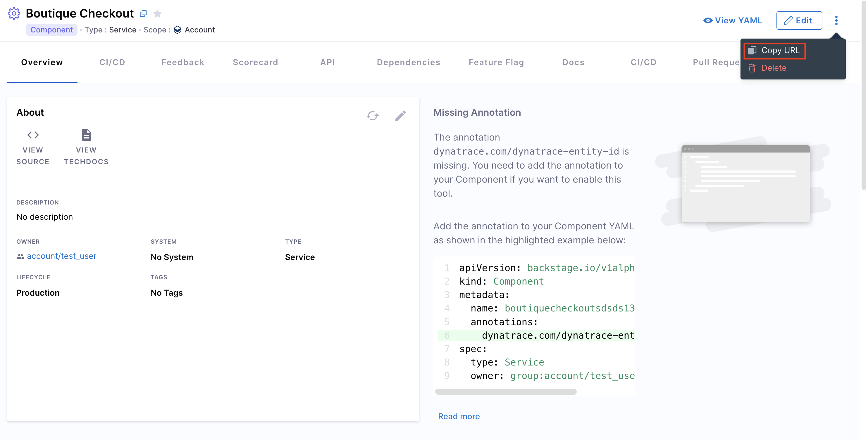The height and width of the screenshot is (440, 868).
Task: Open the Dependencies tab
Action: [x=408, y=62]
